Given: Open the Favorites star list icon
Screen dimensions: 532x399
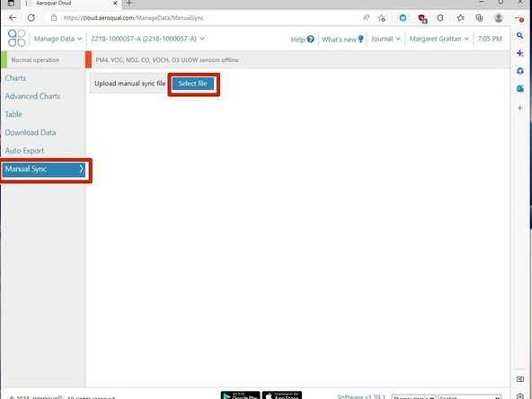Looking at the screenshot, I should (x=460, y=18).
